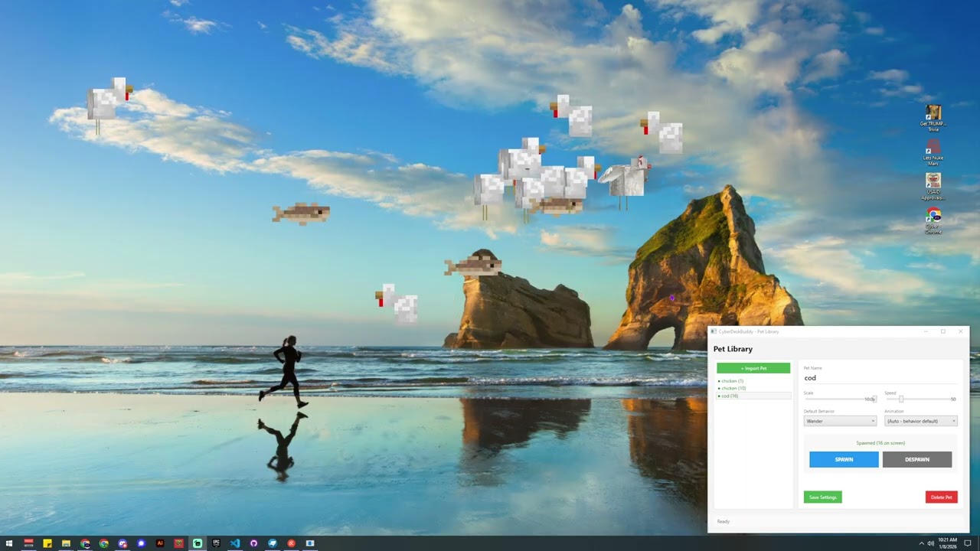Click the CyberDeskBuddy title bar icon
Screen dimensions: 980x551
point(714,331)
